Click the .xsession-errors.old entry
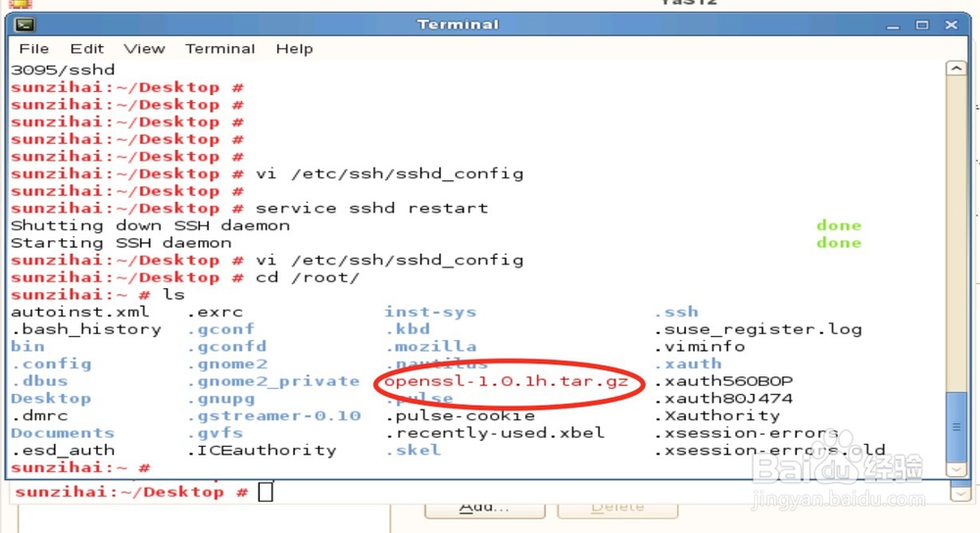Viewport: 980px width, 533px height. click(x=769, y=451)
